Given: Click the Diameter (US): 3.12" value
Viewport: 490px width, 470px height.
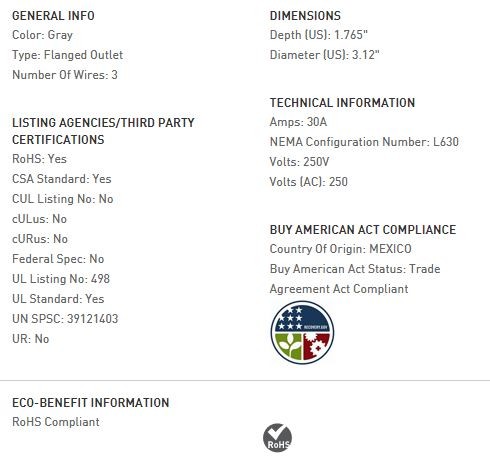Looking at the screenshot, I should coord(325,55).
